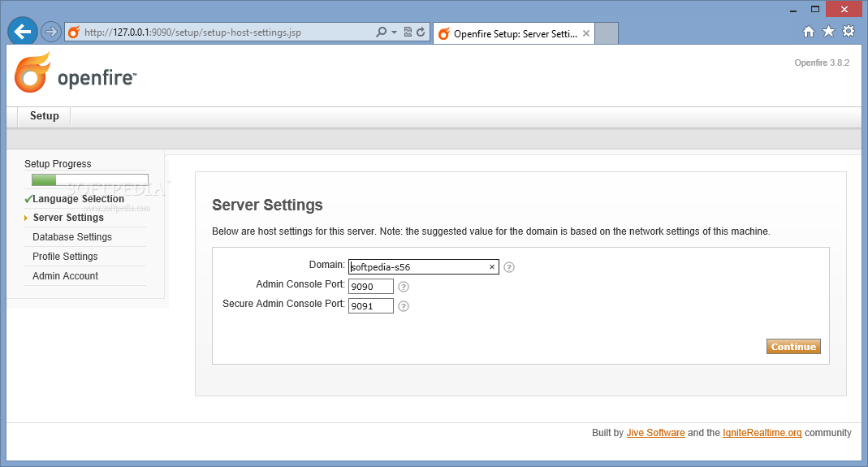The image size is (868, 467).
Task: Close the browser window
Action: coord(844,10)
